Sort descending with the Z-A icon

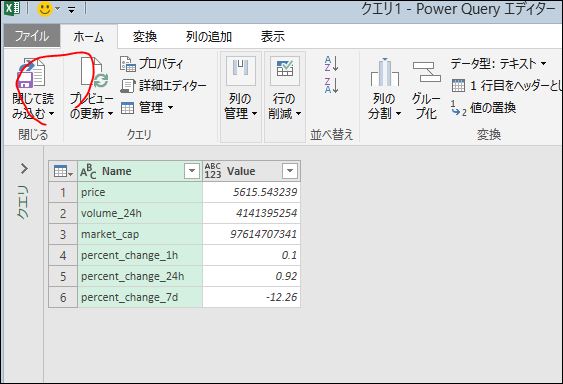tap(331, 85)
